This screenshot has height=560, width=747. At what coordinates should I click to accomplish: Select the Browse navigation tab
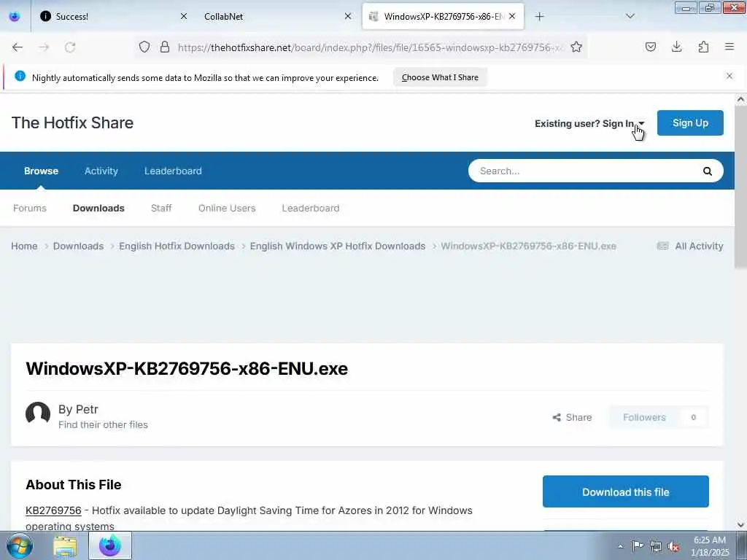click(x=41, y=171)
